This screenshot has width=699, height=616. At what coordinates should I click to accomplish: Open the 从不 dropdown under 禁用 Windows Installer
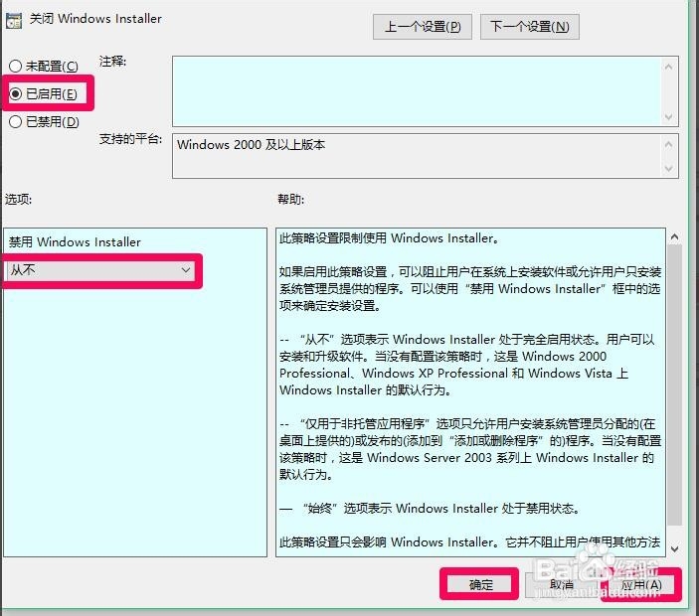pyautogui.click(x=99, y=270)
